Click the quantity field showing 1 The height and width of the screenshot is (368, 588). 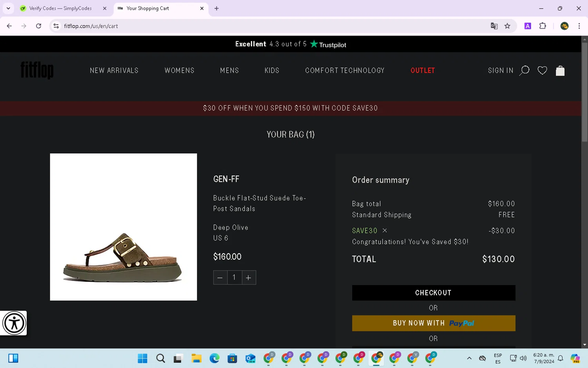[234, 278]
